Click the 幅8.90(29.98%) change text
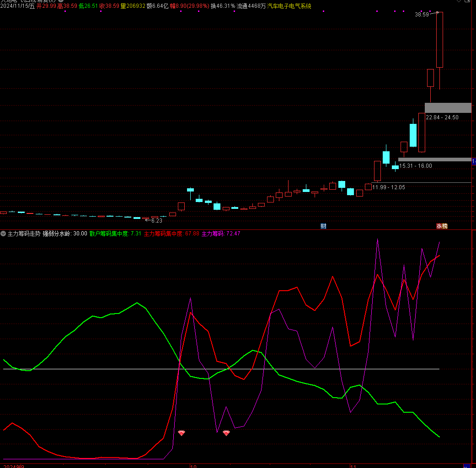This screenshot has width=476, height=468. point(189,6)
